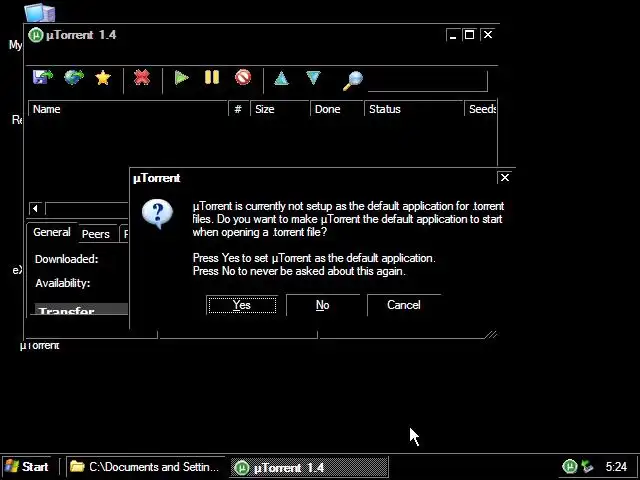The height and width of the screenshot is (480, 640).
Task: Click the yellow star Create Torrent icon
Action: [x=103, y=78]
